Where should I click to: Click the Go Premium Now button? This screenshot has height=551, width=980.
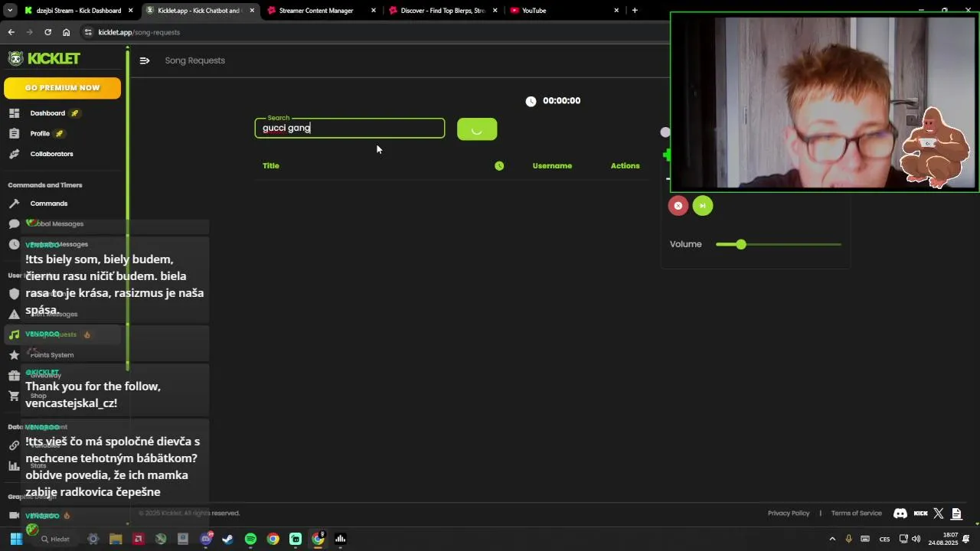click(62, 88)
